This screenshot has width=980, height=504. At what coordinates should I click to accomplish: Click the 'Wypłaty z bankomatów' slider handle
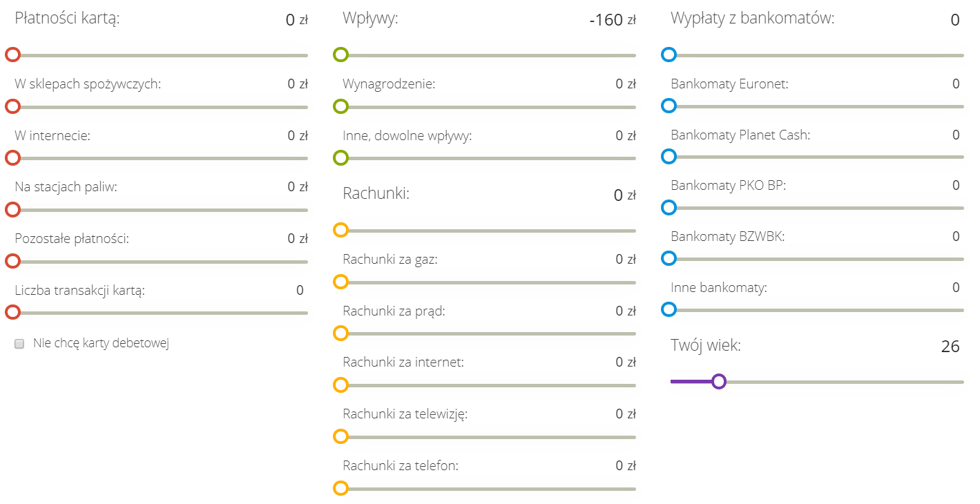tap(669, 55)
